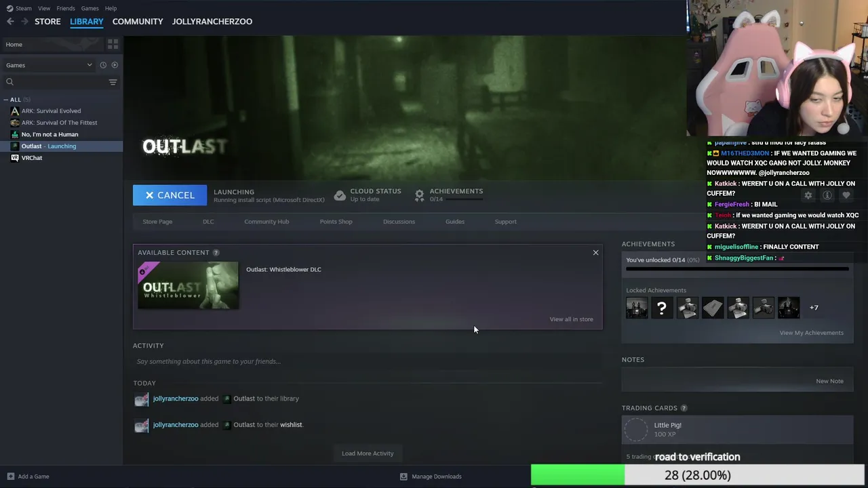Show Available Content help tooltip icon
Screen dimensions: 868x488
point(216,253)
